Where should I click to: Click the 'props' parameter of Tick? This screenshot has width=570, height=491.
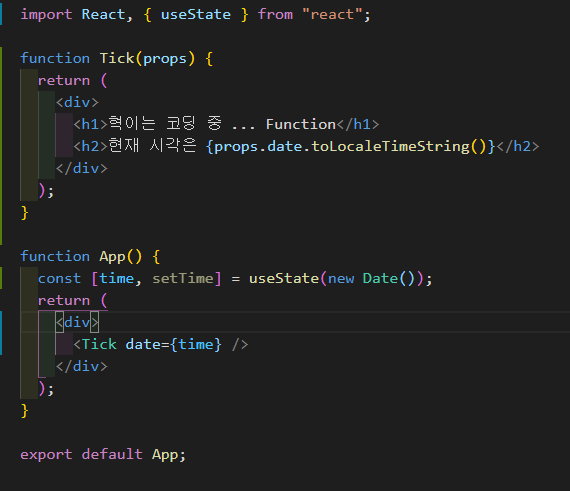[x=165, y=59]
